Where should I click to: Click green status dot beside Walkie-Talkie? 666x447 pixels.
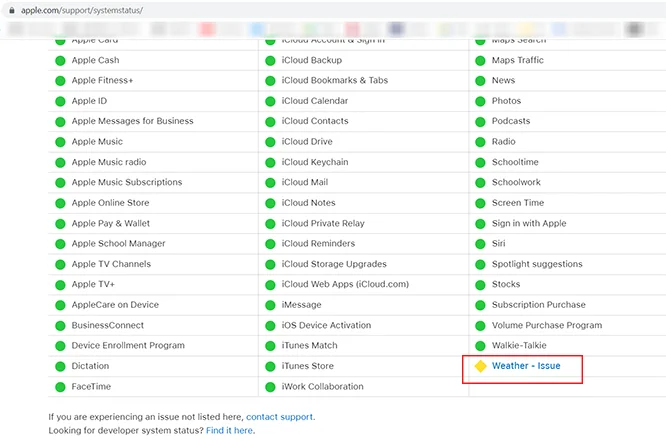pyautogui.click(x=480, y=346)
